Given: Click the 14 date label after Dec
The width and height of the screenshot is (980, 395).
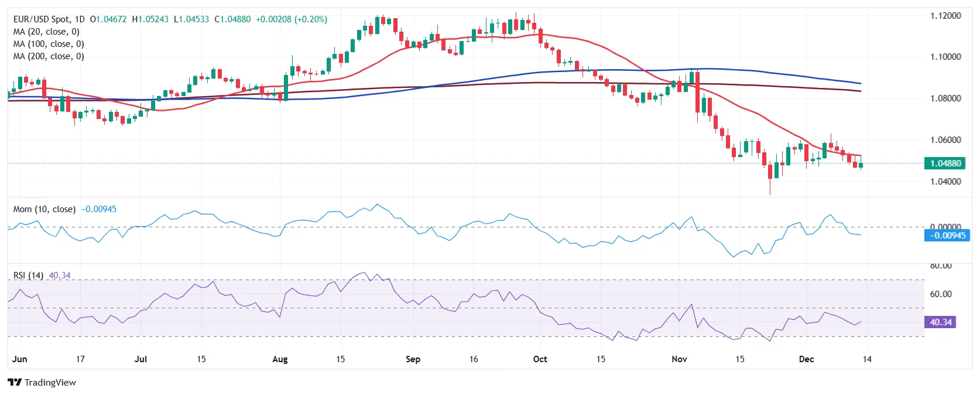Looking at the screenshot, I should click(x=867, y=359).
